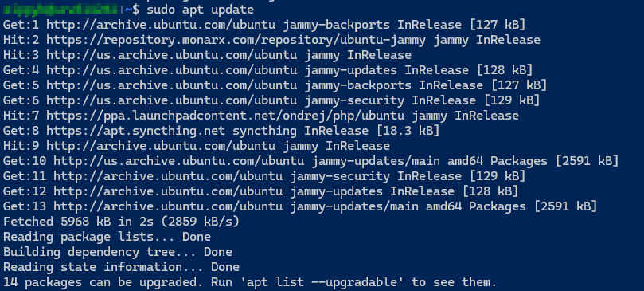Click the Get:6 jammy-security URL
644x291 pixels.
point(171,100)
